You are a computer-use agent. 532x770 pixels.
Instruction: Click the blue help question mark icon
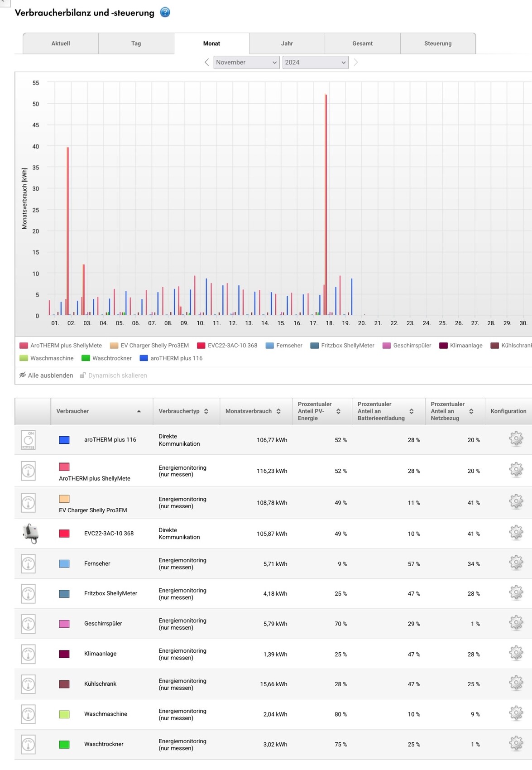click(165, 12)
